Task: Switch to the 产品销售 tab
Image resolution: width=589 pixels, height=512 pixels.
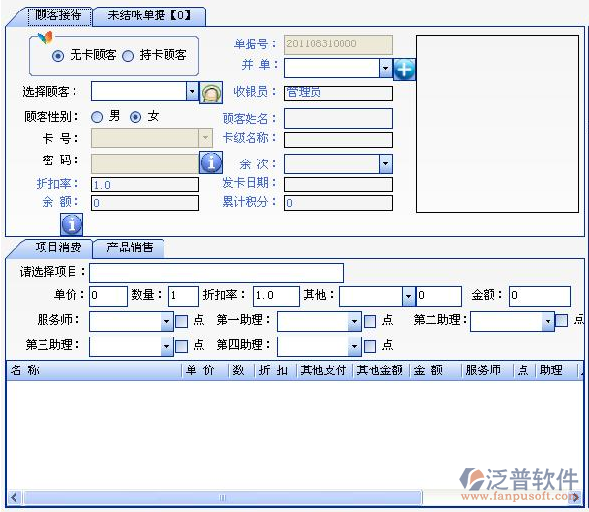Action: (x=129, y=248)
